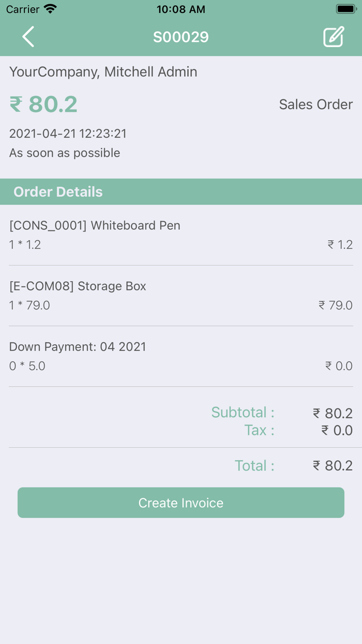Tap the Wi-Fi indicator in status bar
The height and width of the screenshot is (644, 362).
(x=48, y=9)
